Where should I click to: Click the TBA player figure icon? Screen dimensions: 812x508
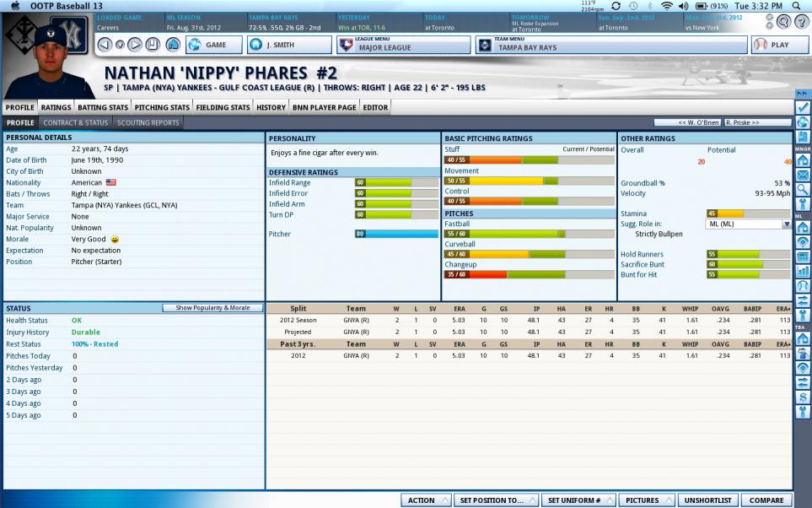tap(803, 353)
